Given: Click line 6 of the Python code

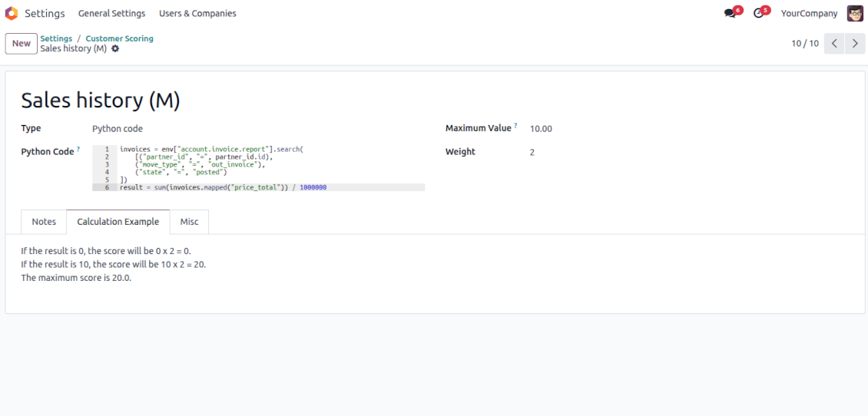Looking at the screenshot, I should 259,187.
